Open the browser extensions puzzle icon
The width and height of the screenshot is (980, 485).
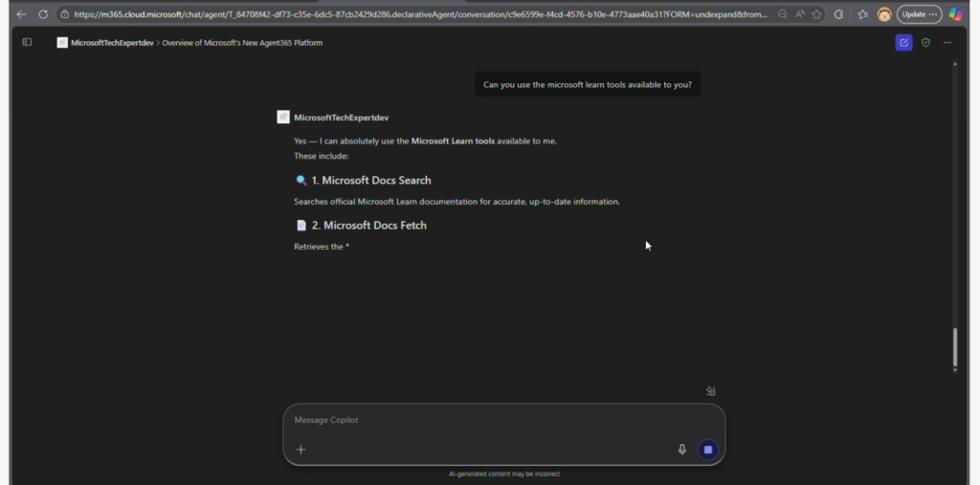click(x=839, y=14)
